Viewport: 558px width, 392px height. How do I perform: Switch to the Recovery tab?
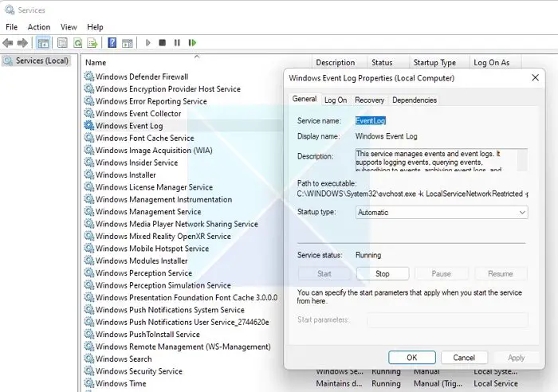(369, 100)
